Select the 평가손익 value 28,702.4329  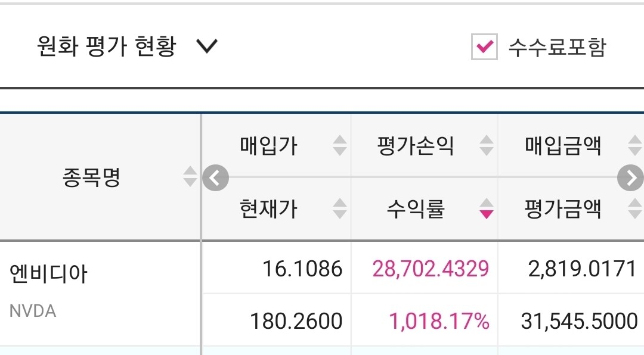click(x=431, y=269)
